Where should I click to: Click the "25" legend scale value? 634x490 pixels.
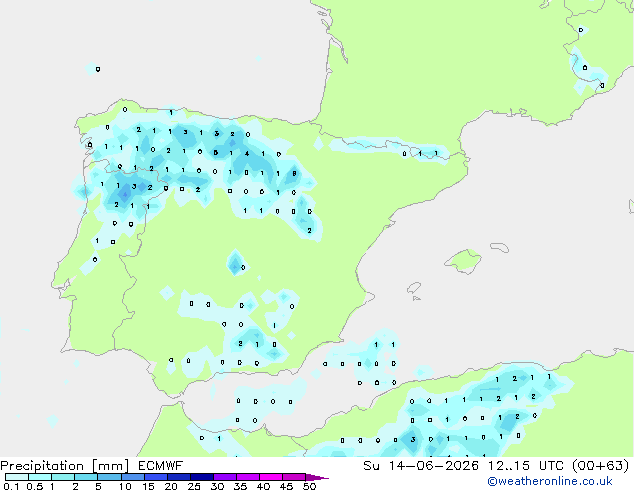click(x=194, y=486)
